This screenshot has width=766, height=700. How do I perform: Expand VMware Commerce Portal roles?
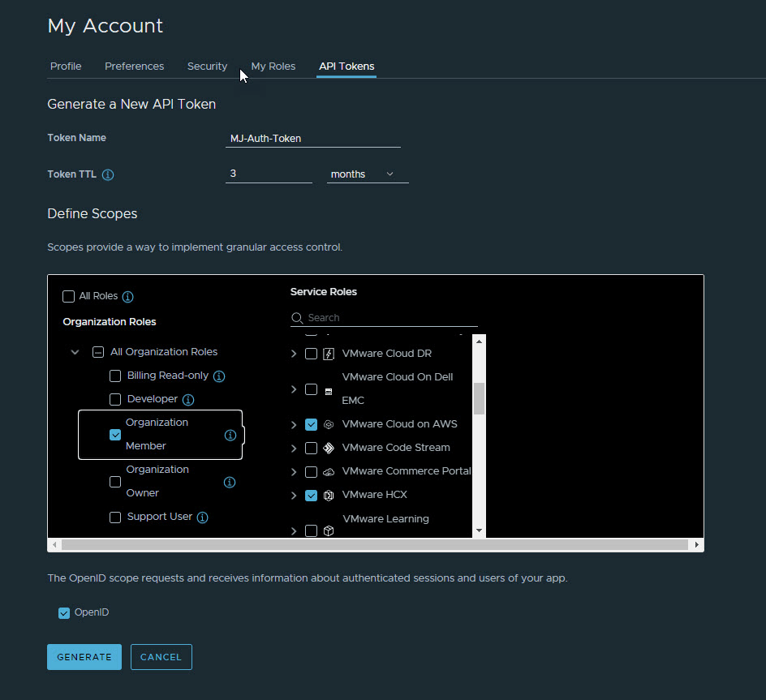[x=294, y=472]
